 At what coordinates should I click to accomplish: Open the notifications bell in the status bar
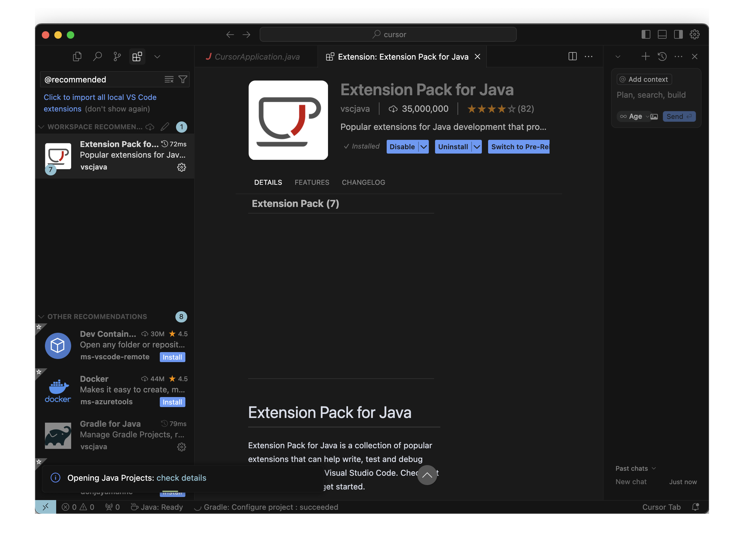[696, 507]
